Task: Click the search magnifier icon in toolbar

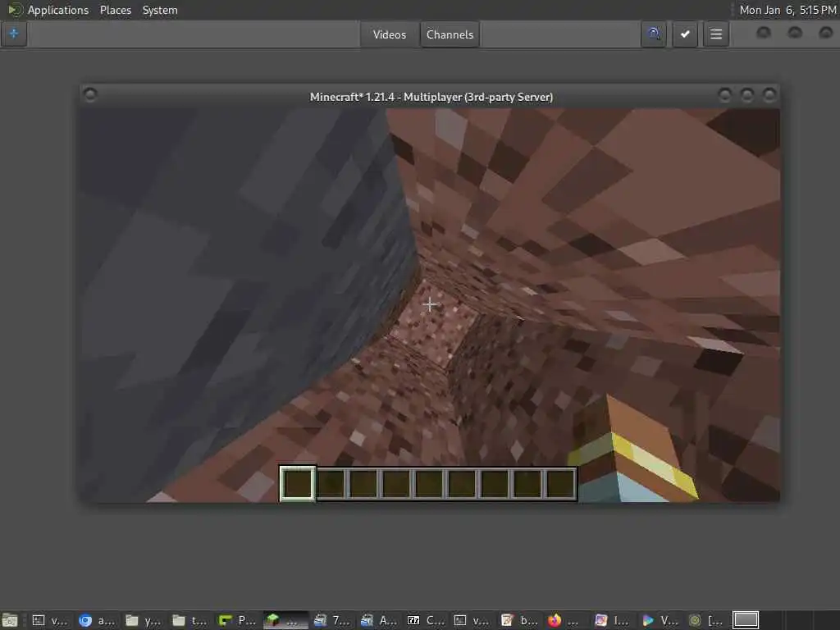Action: pyautogui.click(x=654, y=34)
